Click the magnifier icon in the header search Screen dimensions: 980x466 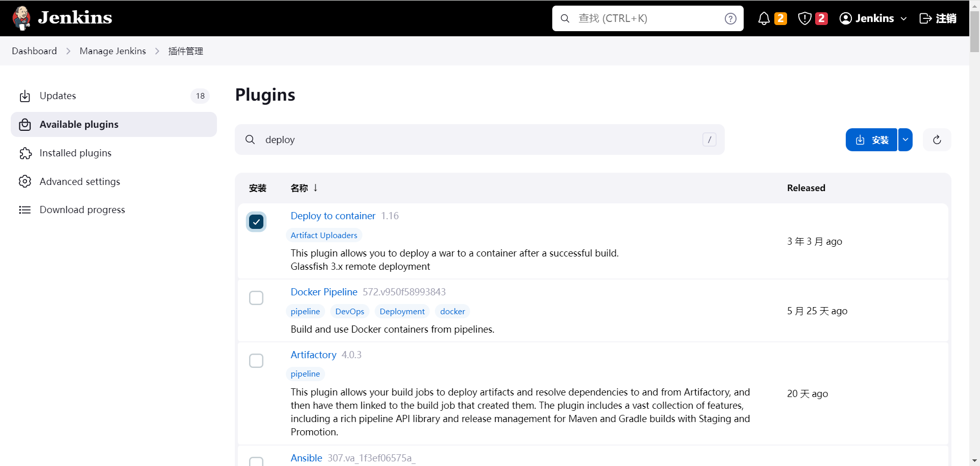[565, 18]
